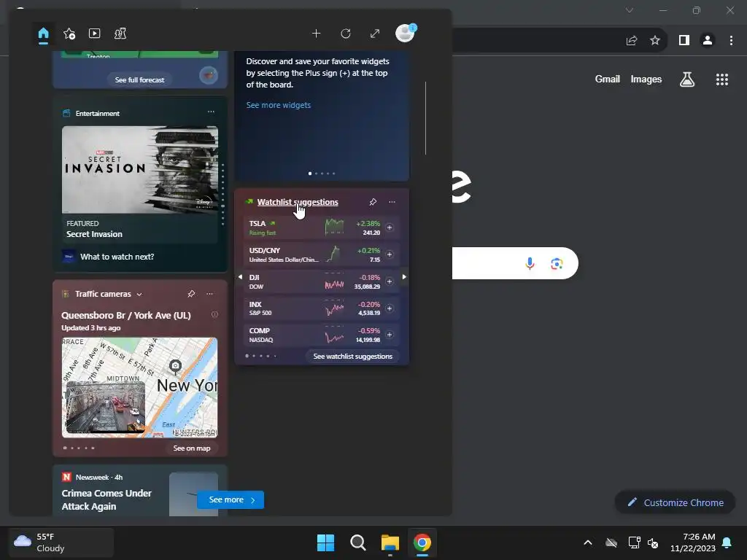Screen dimensions: 747x560
Task: Add DJI DOW to watchlist
Action: coord(390,281)
